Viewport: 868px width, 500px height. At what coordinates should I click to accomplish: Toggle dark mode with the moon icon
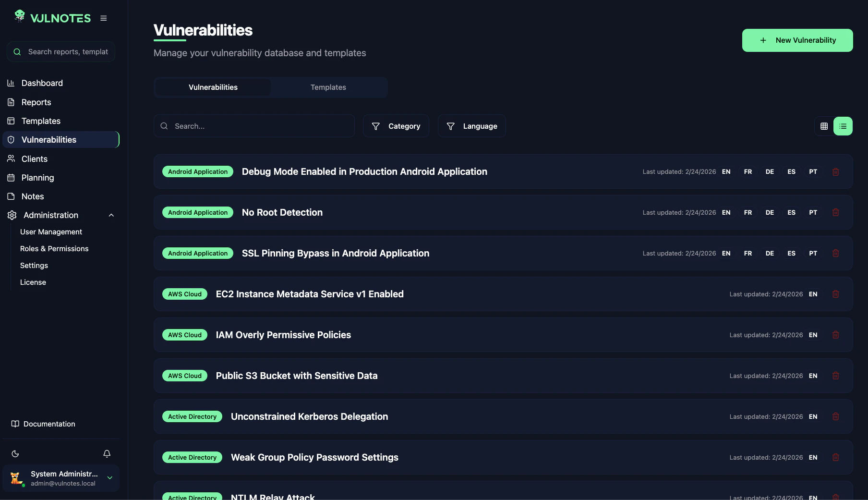coord(15,453)
